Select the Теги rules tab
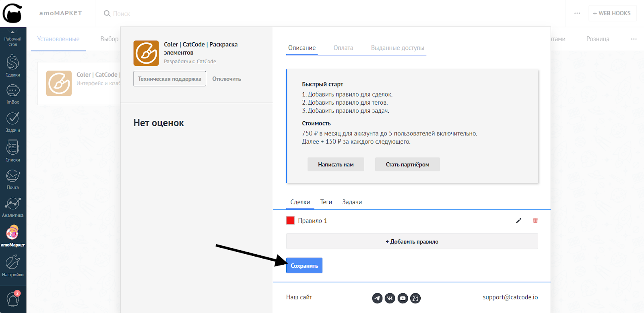The height and width of the screenshot is (313, 644). [x=326, y=202]
